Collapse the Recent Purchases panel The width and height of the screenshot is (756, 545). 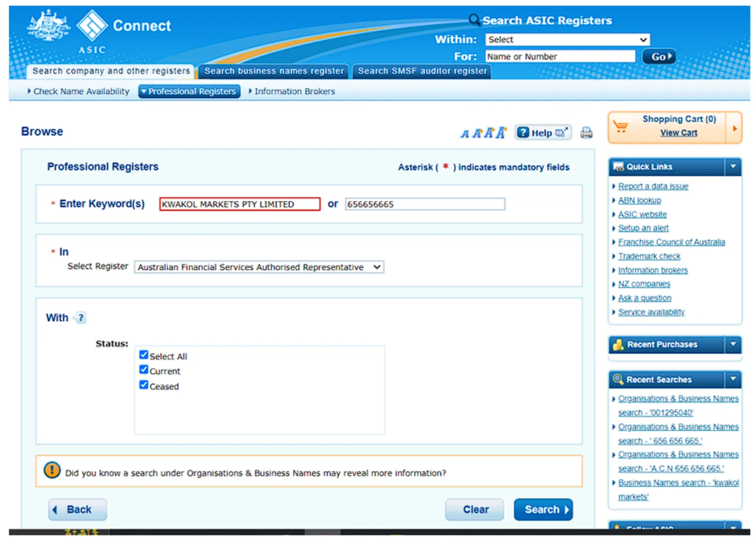[x=733, y=344]
